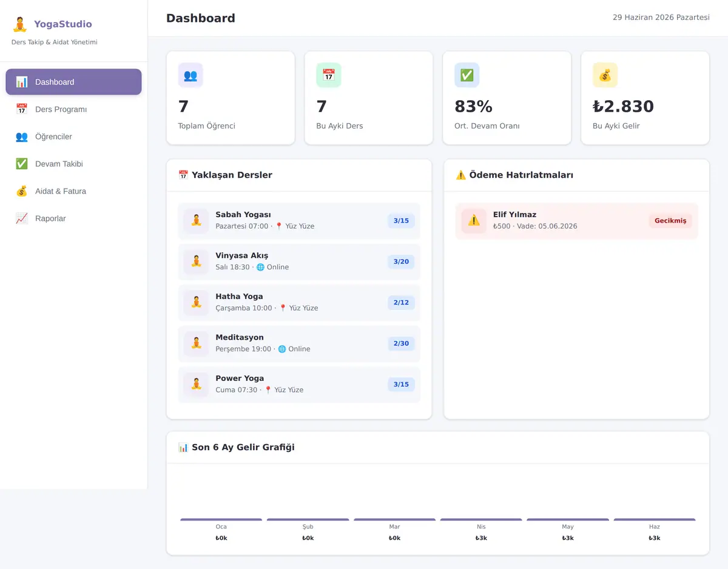Click the 2/30 capacity badge on Meditasyon
The width and height of the screenshot is (728, 569).
401,343
